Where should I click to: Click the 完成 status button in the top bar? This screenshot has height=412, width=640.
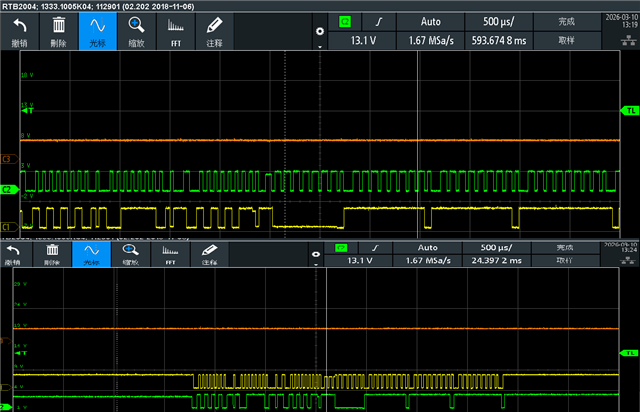(567, 21)
